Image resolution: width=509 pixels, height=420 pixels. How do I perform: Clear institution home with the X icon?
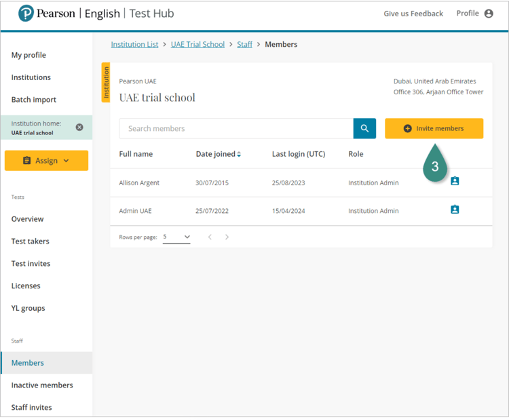(x=79, y=127)
